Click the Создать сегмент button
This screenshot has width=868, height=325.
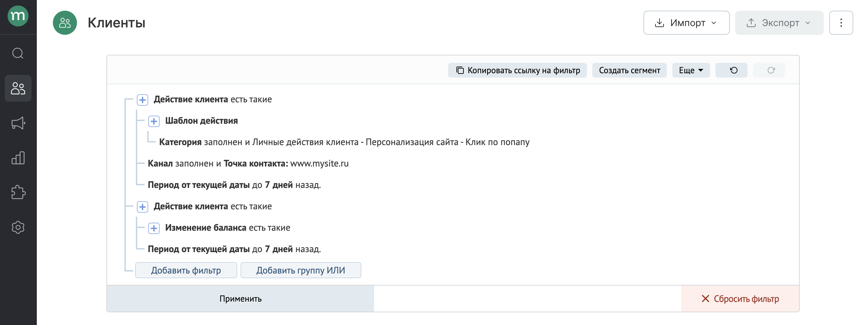pyautogui.click(x=629, y=70)
